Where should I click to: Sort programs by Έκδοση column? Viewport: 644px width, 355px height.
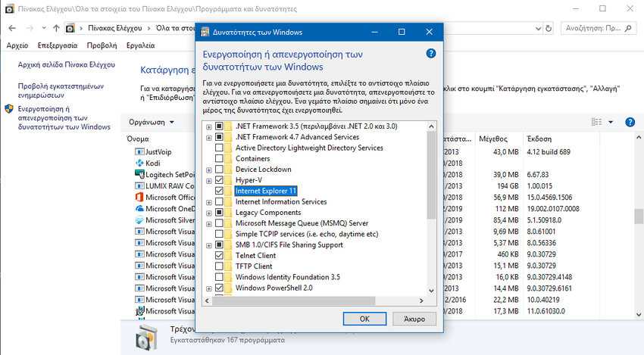click(539, 139)
